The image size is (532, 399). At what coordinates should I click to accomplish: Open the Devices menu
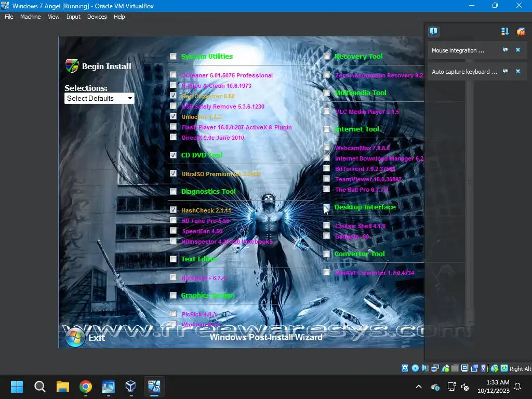tap(97, 17)
